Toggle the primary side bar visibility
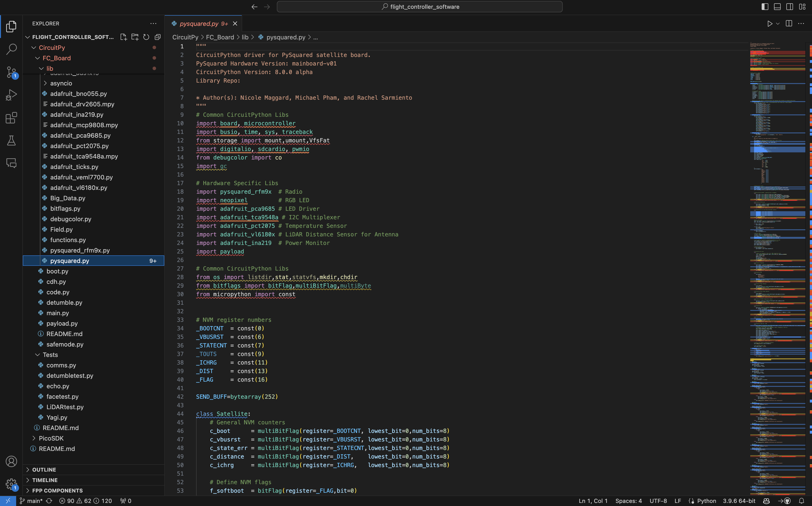The width and height of the screenshot is (812, 506). point(765,7)
